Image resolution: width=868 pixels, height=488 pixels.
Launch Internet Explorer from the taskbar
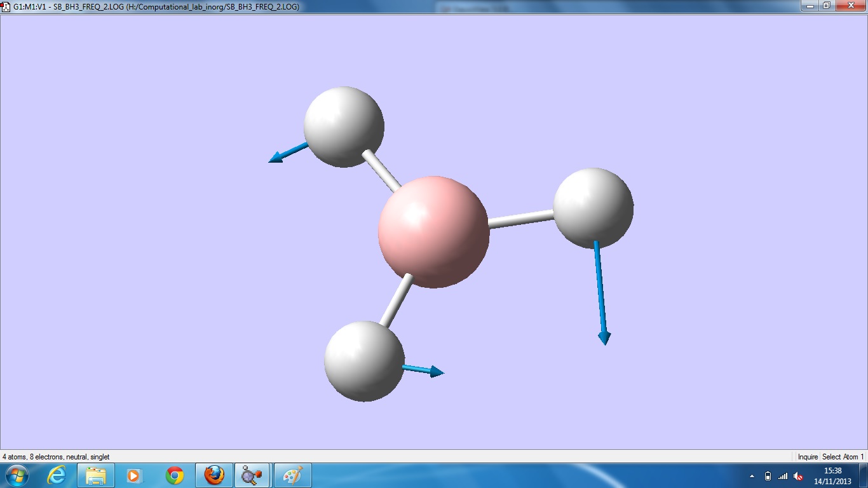pyautogui.click(x=57, y=475)
